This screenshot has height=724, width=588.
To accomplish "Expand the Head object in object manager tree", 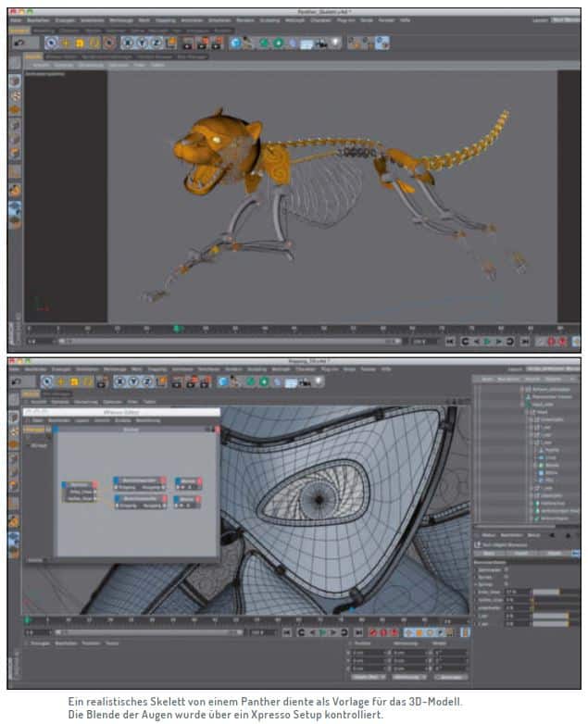I will [x=525, y=411].
